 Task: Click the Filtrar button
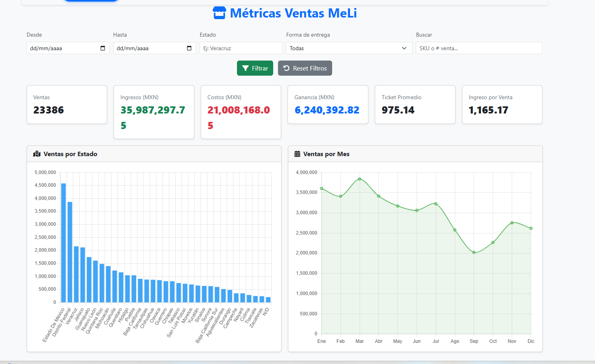tap(255, 68)
